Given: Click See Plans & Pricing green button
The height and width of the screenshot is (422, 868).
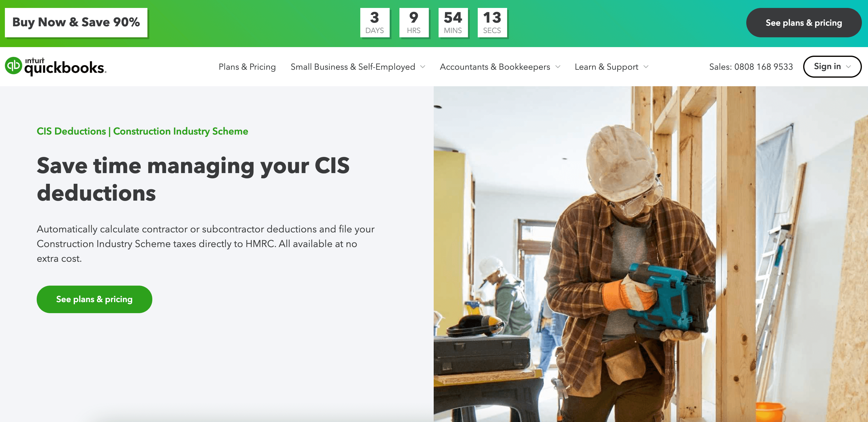Looking at the screenshot, I should click(94, 299).
